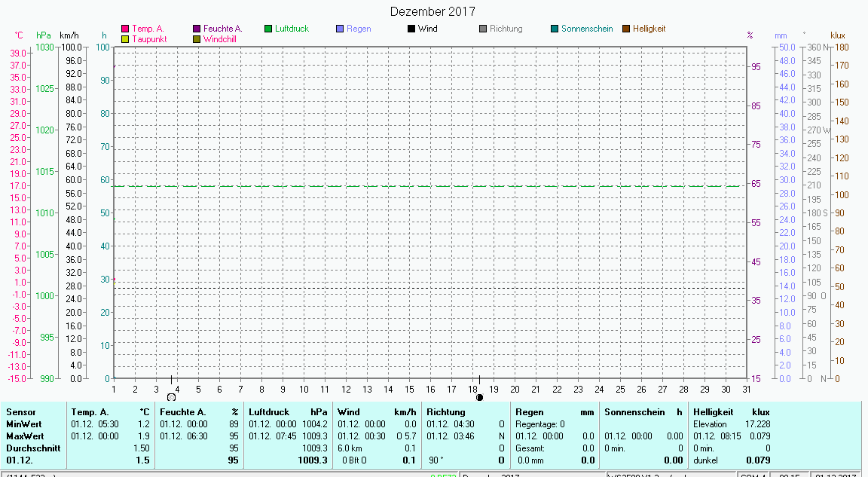Click the black Wind legend square
This screenshot has height=477, width=868.
(411, 29)
